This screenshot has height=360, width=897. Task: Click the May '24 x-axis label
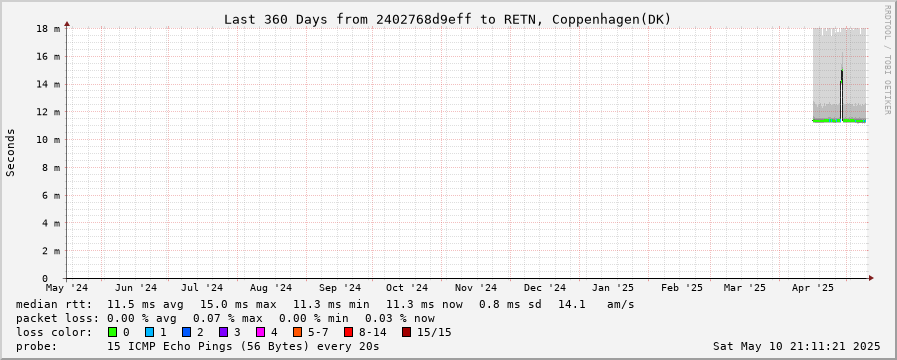(x=67, y=288)
